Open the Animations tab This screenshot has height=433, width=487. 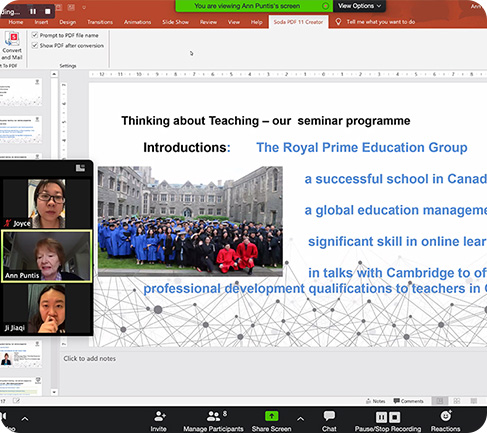tap(137, 22)
